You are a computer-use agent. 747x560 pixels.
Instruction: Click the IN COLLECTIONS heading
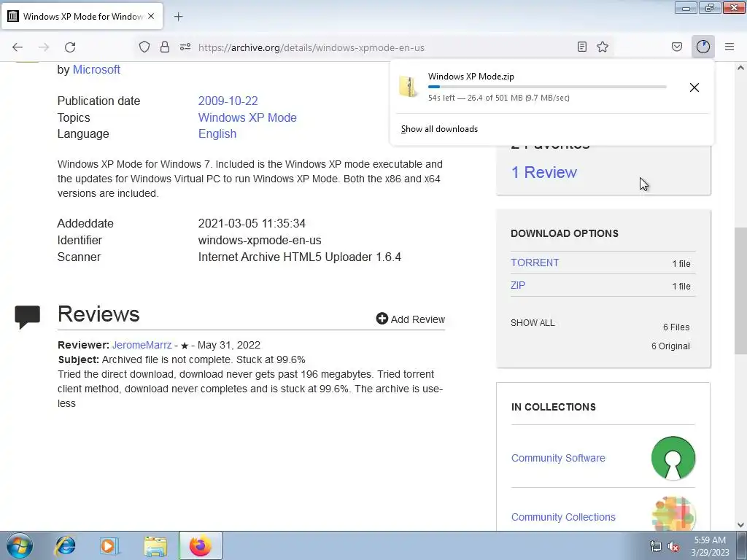pyautogui.click(x=554, y=407)
